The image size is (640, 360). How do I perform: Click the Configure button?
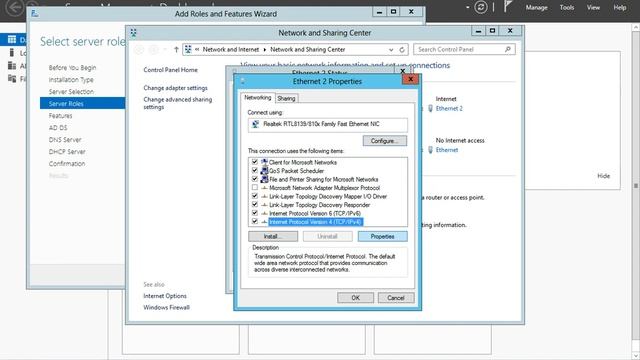click(x=385, y=141)
